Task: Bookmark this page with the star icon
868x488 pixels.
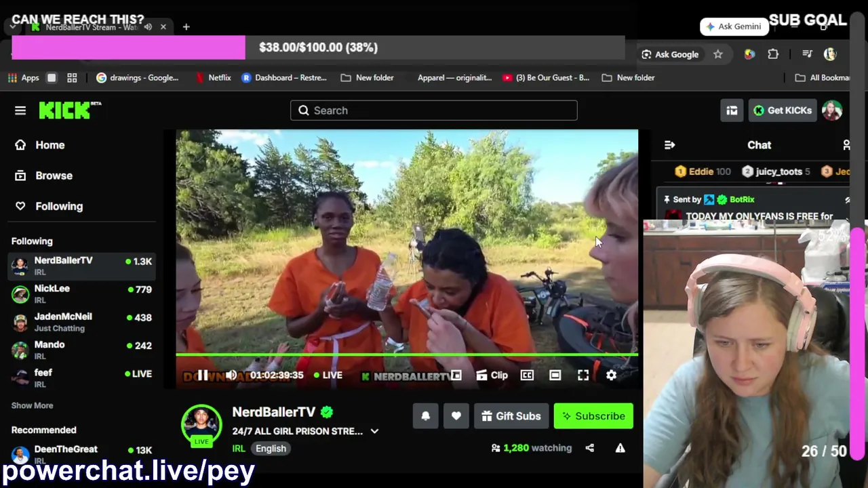Action: coord(718,54)
